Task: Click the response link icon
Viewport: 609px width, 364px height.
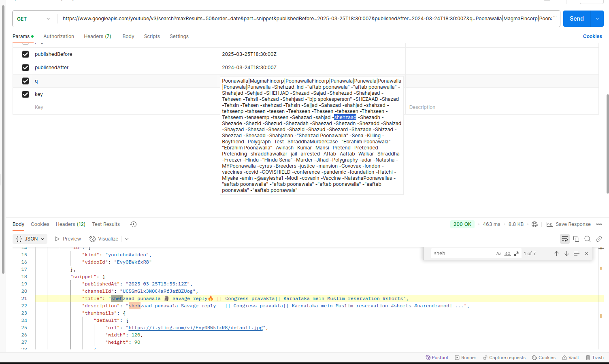Action: coord(599,239)
